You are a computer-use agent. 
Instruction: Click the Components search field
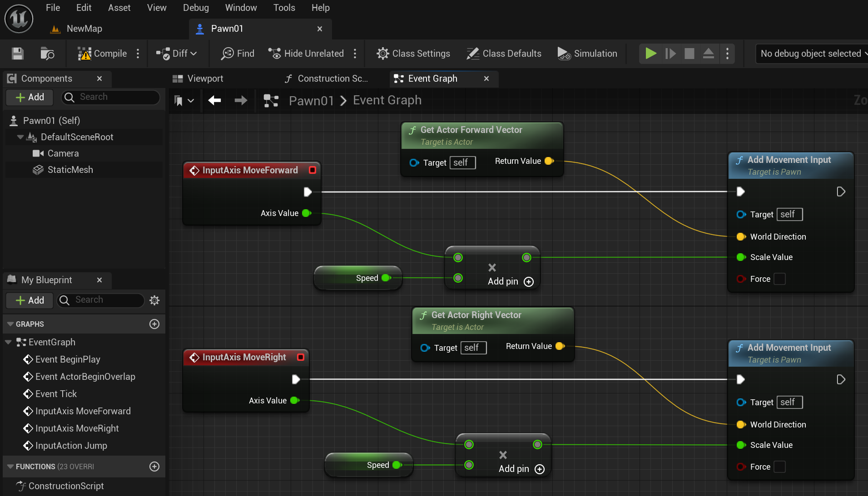(111, 97)
